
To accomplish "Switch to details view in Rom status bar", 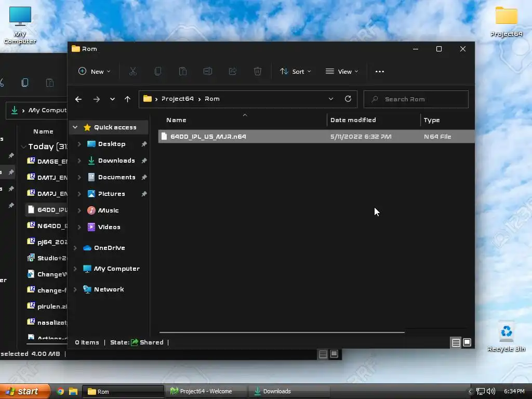I will click(456, 343).
